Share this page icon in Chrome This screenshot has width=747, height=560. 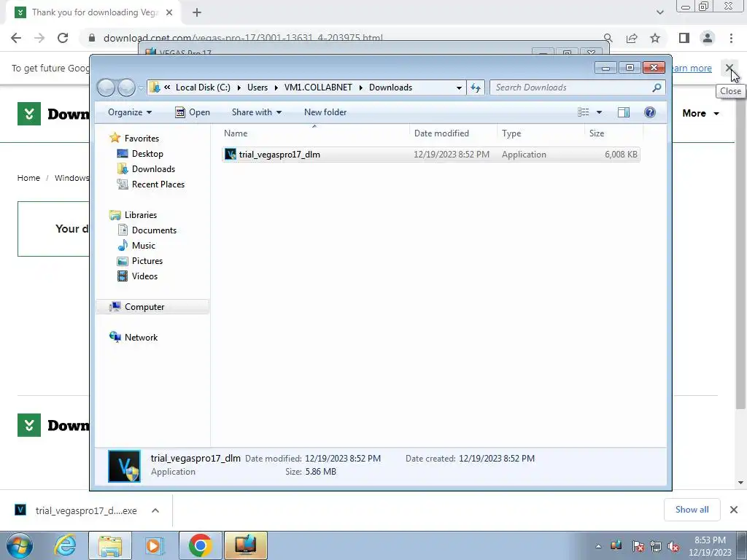coord(632,38)
